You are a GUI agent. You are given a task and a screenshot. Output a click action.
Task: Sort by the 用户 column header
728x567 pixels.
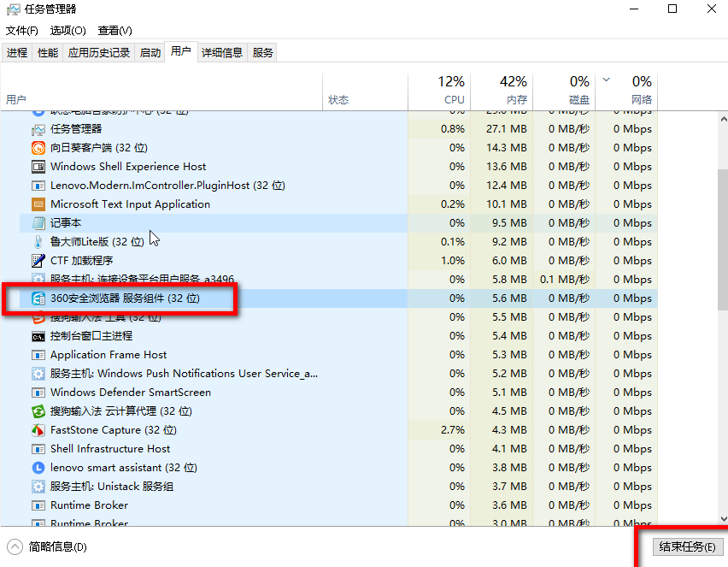161,92
